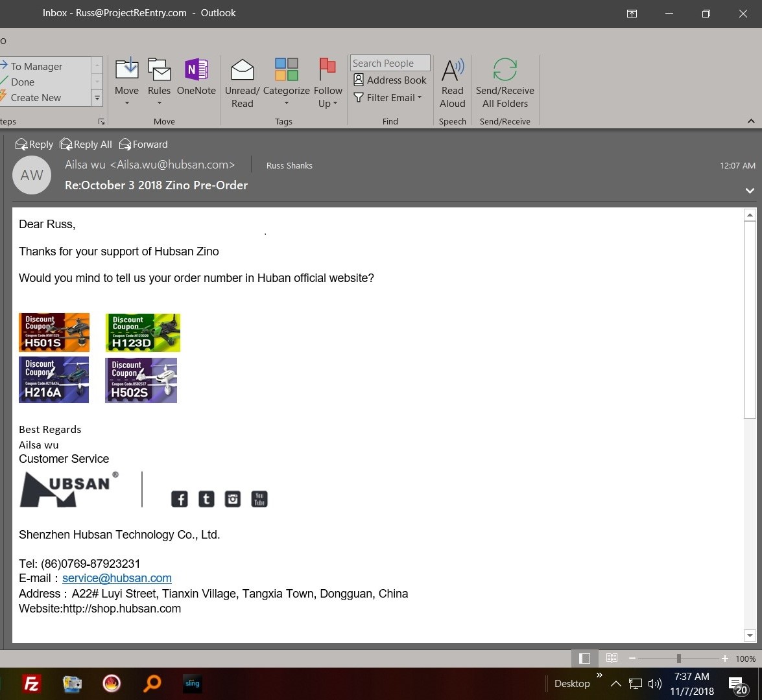Click the Move to folder icon

(127, 69)
